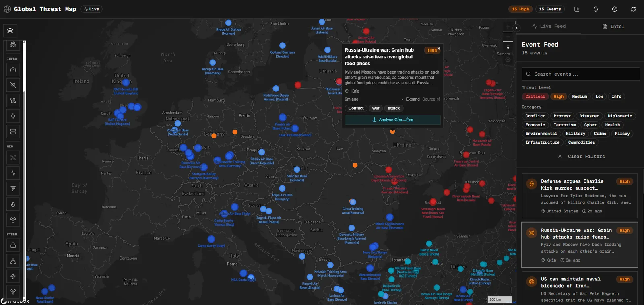
Task: Click the globe logo beside Global Threat Map
Action: coord(7,9)
